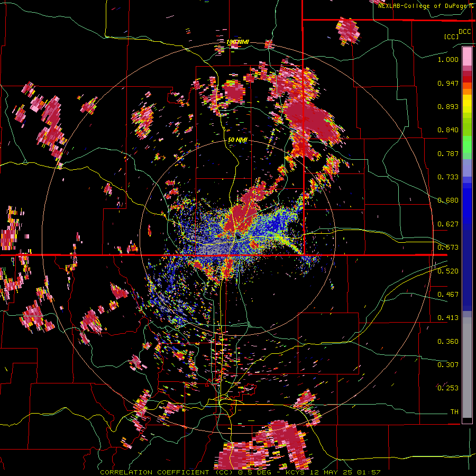The width and height of the screenshot is (476, 476).
Task: Click the 0.253 scale value
Action: pos(448,388)
